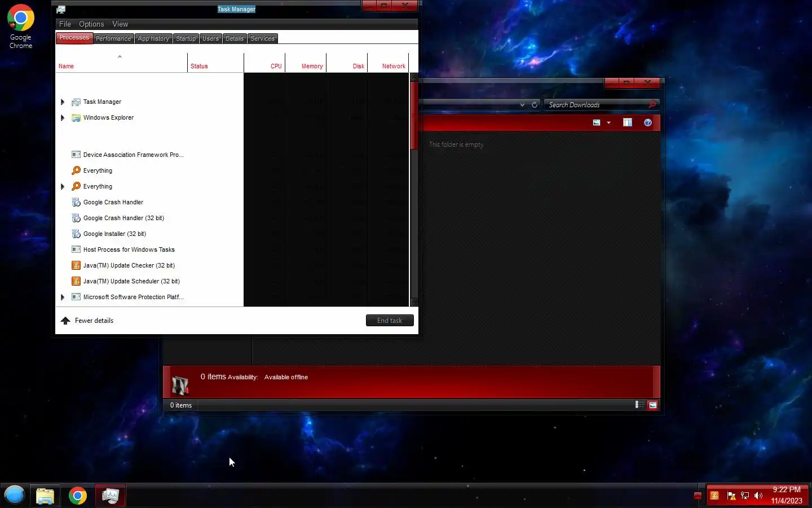Open the File menu in Task Manager
812x508 pixels.
pyautogui.click(x=65, y=24)
